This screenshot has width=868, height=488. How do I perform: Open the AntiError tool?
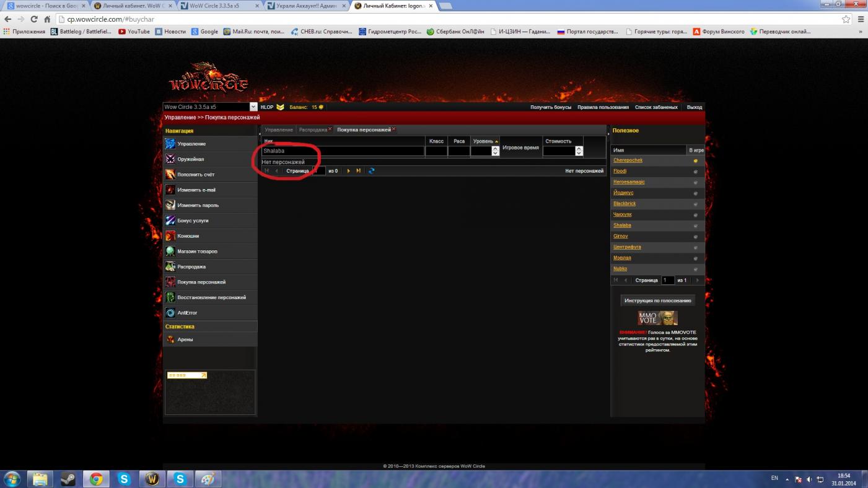click(187, 313)
